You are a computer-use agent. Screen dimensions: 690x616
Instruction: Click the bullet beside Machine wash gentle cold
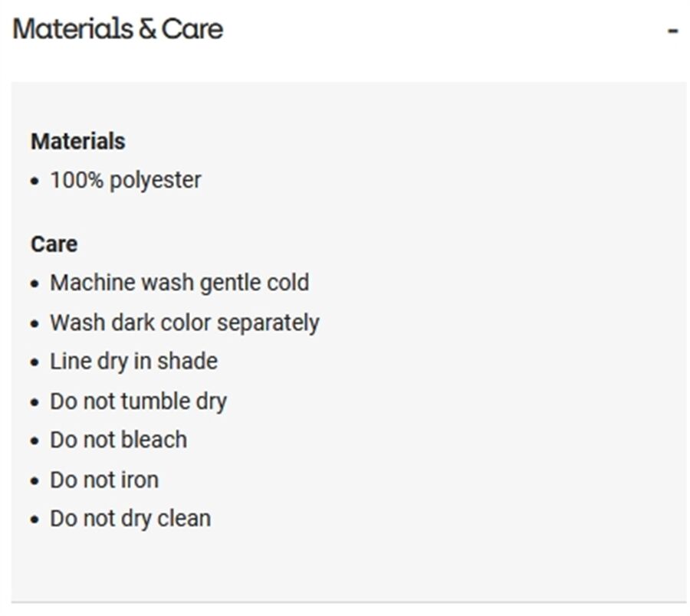34,284
